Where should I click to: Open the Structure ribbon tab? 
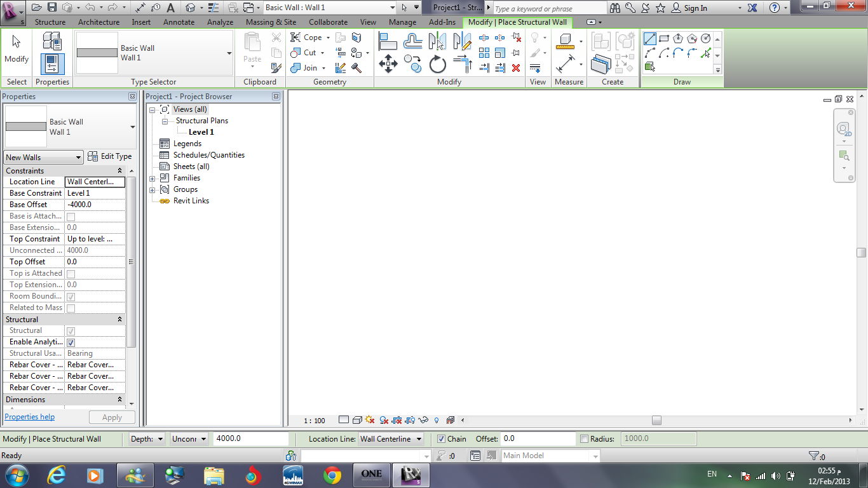tap(50, 22)
